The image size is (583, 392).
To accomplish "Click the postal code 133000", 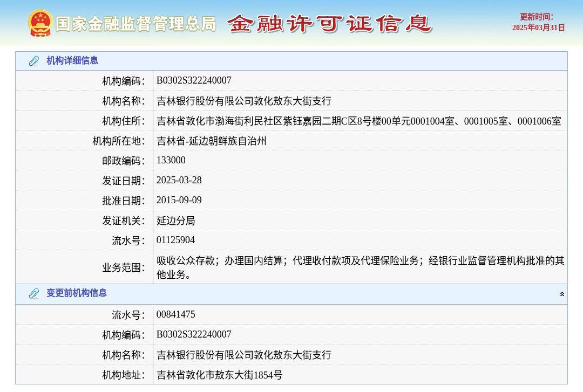I will coord(171,160).
